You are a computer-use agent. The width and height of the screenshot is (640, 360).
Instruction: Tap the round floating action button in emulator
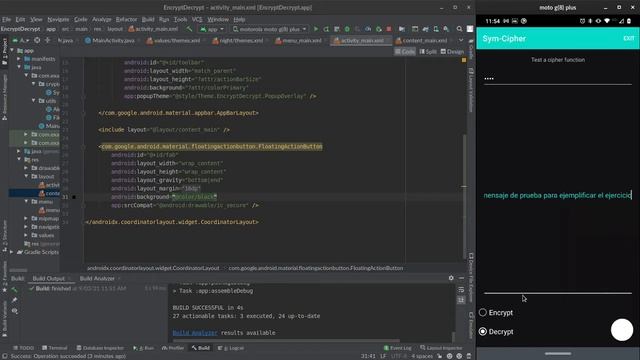coord(622,330)
